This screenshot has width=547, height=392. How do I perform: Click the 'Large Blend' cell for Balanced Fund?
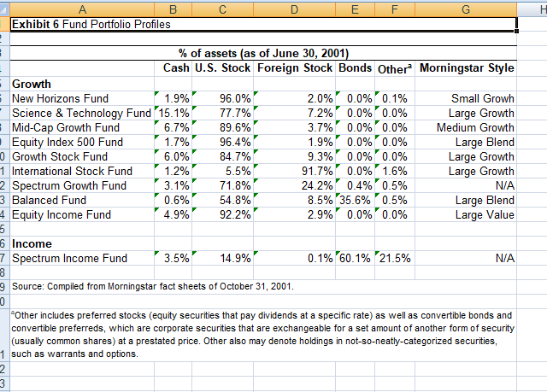coord(466,201)
